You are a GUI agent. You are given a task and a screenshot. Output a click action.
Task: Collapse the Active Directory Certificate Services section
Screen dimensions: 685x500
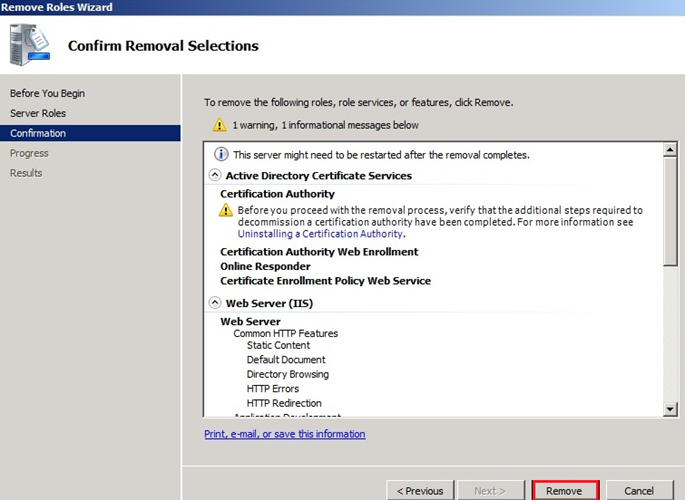215,175
